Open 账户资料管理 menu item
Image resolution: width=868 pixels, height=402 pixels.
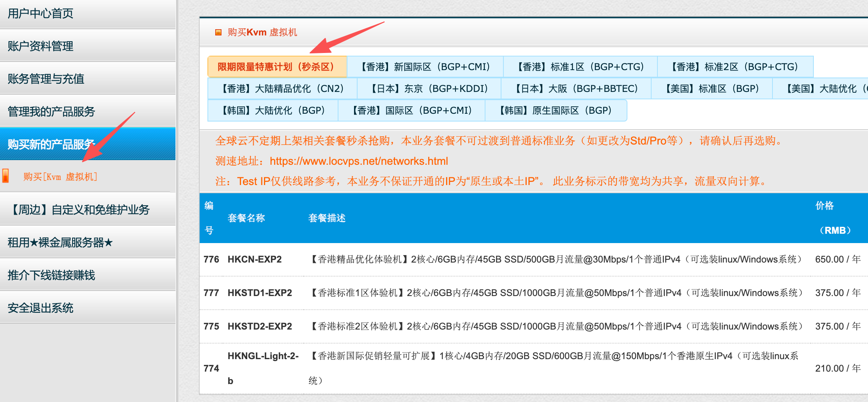pos(41,46)
